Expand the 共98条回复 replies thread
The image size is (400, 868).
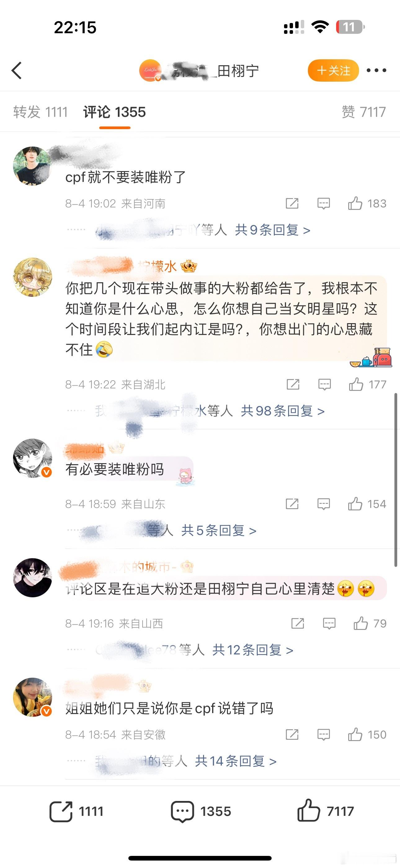click(282, 411)
